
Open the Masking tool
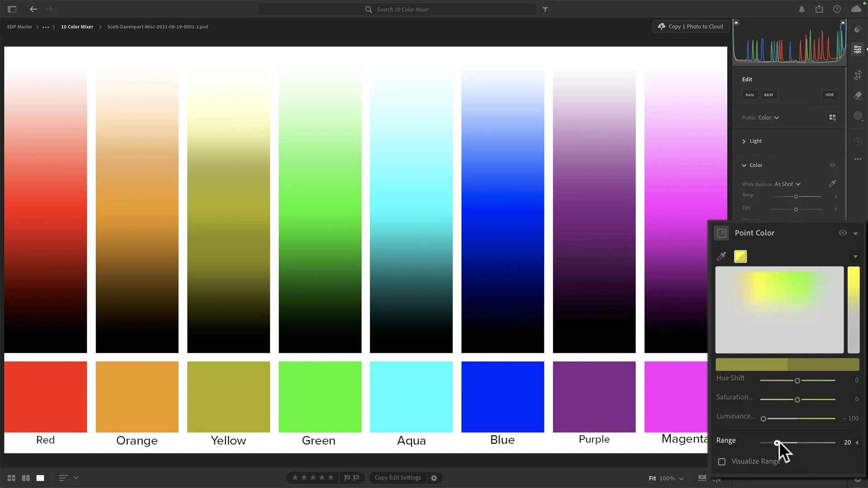click(858, 116)
